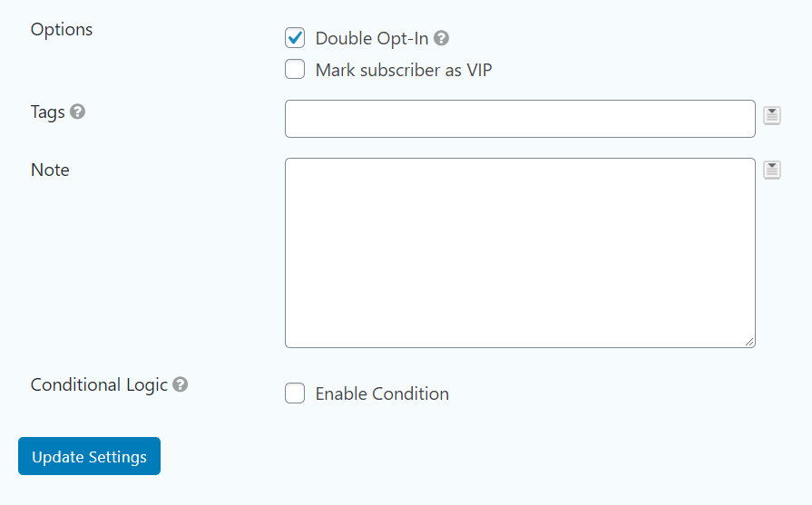
Task: Click the "Note" row heading text
Action: click(x=50, y=170)
